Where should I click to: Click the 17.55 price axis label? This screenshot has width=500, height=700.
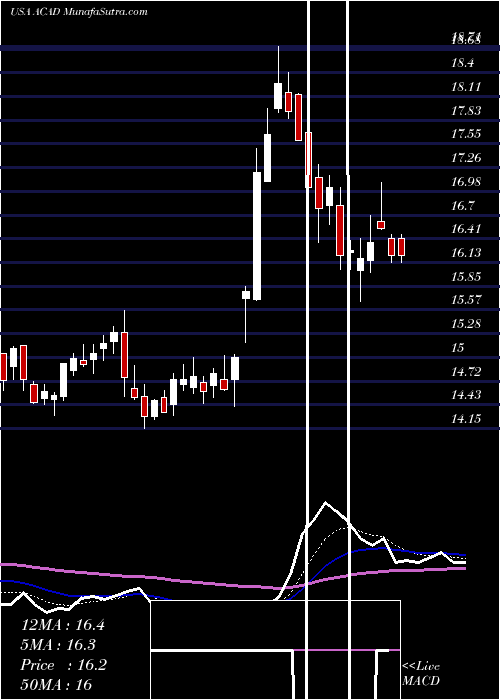(x=466, y=134)
